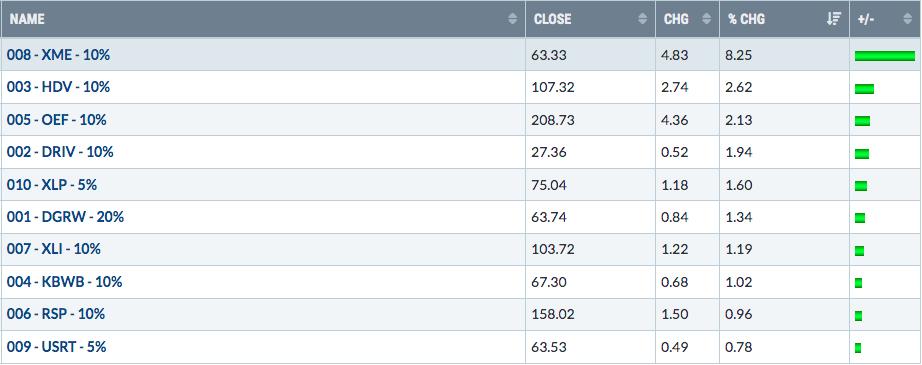Click the CLOSE column sort icon

[642, 19]
